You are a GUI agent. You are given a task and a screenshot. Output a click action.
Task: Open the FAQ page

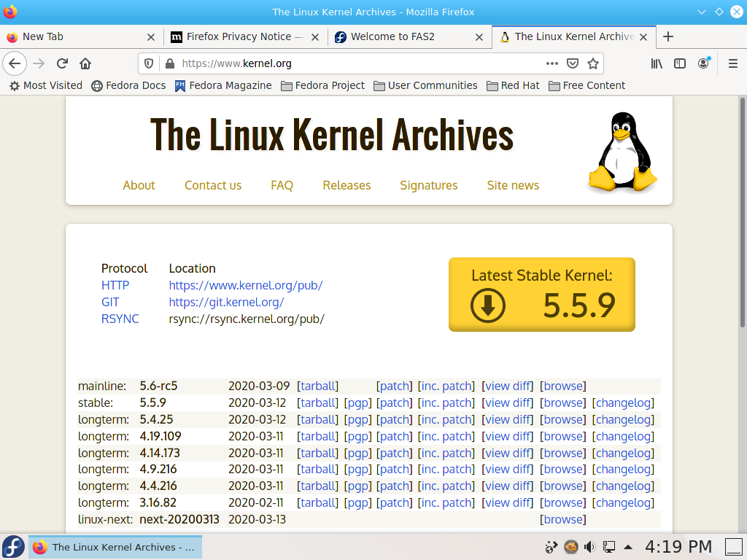[282, 185]
